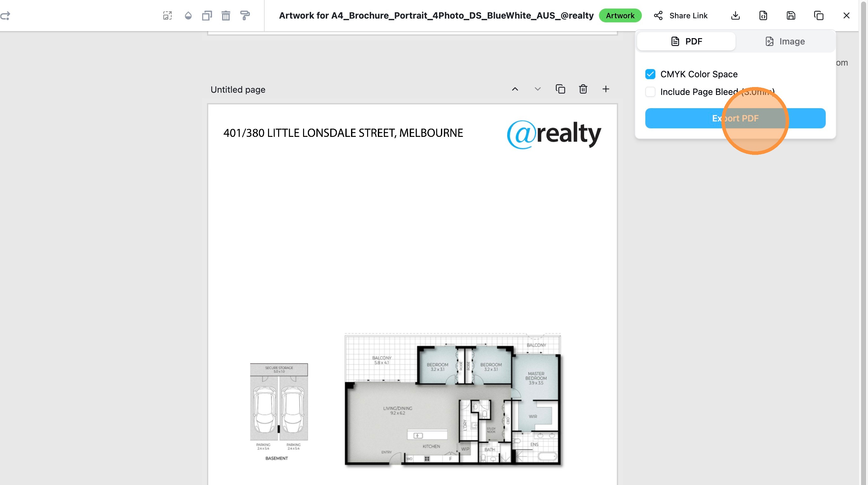Delete the Untitled page via trash icon
Viewport: 868px width, 485px height.
(583, 89)
